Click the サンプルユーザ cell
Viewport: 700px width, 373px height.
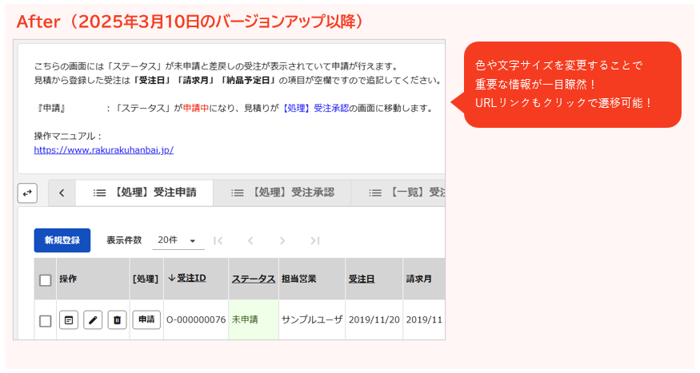tap(312, 319)
